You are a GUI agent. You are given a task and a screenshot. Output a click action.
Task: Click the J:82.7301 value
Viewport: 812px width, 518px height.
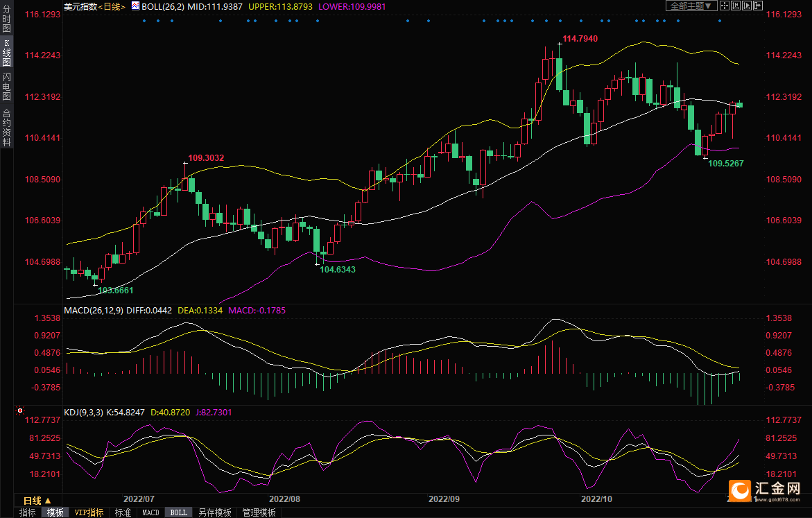(214, 413)
